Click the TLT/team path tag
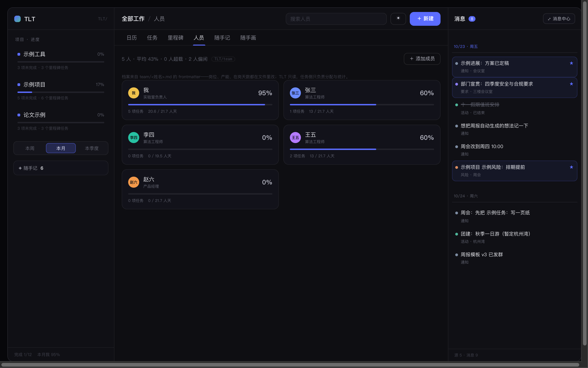The width and height of the screenshot is (588, 368). pyautogui.click(x=223, y=59)
